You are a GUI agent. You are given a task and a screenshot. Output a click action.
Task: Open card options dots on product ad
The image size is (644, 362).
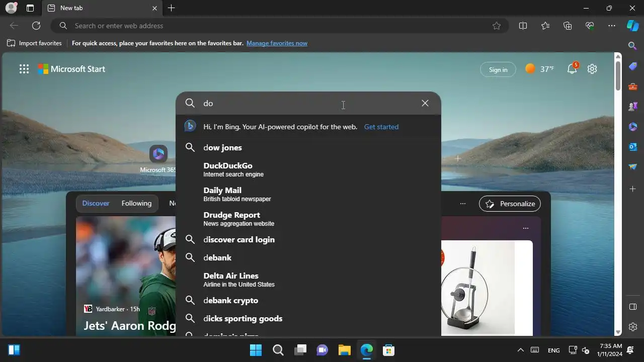[x=526, y=228]
